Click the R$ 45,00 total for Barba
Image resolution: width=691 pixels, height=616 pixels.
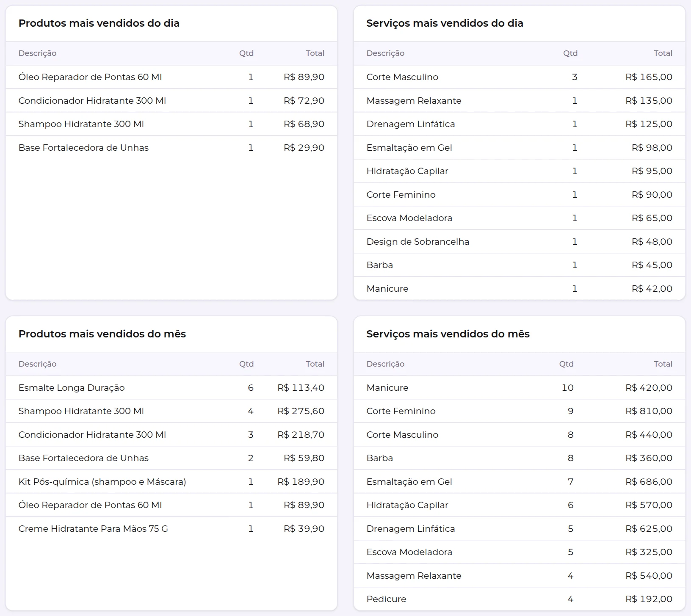(x=652, y=265)
